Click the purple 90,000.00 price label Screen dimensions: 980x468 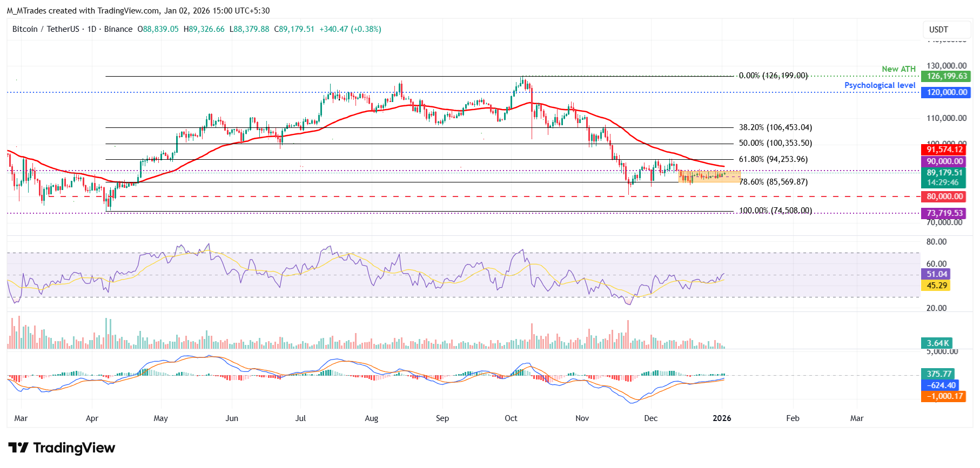[944, 161]
